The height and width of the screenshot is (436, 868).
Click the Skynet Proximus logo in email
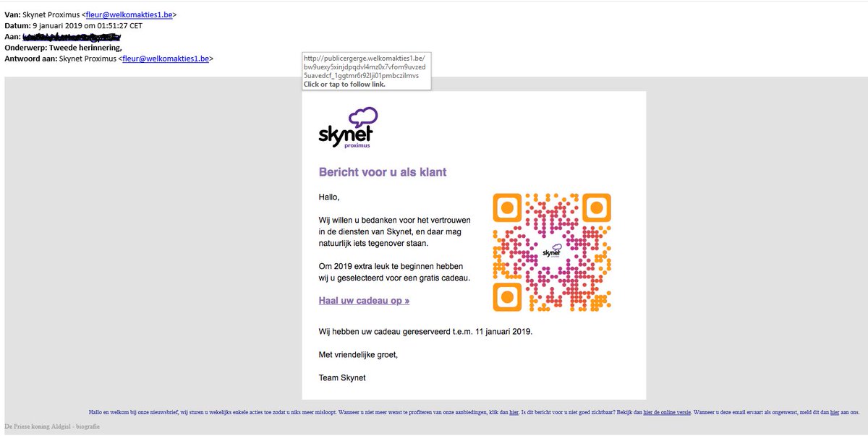(348, 129)
